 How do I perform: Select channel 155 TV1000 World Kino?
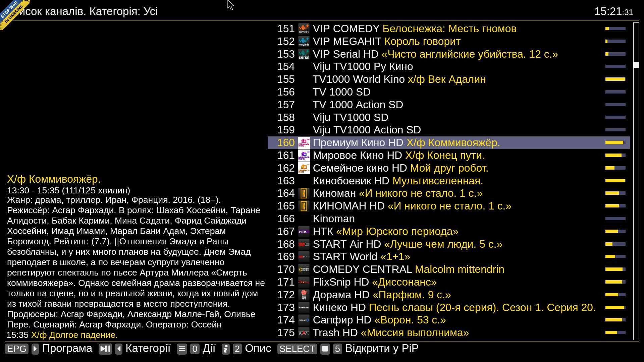click(x=449, y=79)
